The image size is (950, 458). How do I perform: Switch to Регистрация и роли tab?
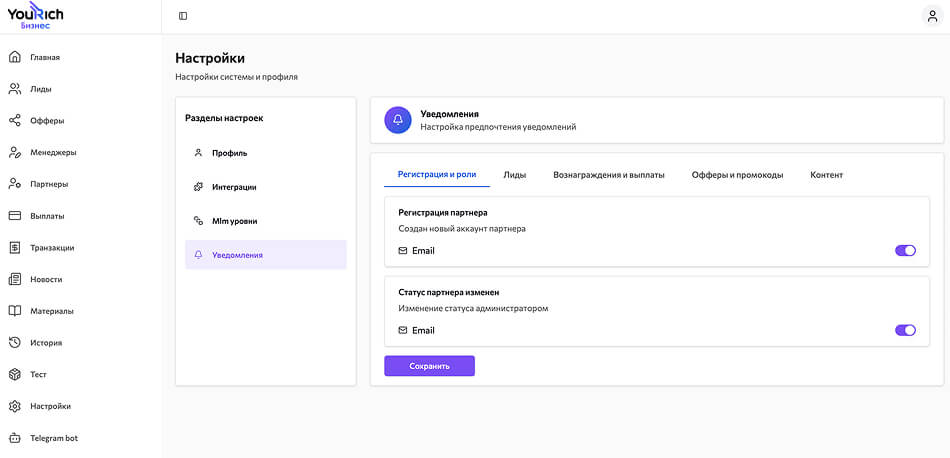[x=437, y=174]
